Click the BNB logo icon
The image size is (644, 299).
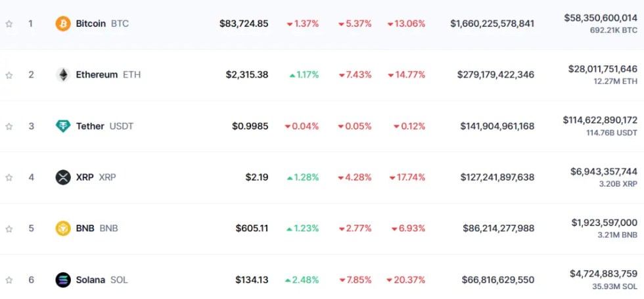click(63, 229)
